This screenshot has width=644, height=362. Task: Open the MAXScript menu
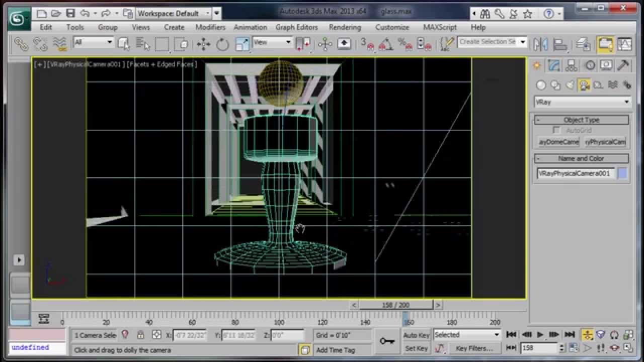click(440, 27)
